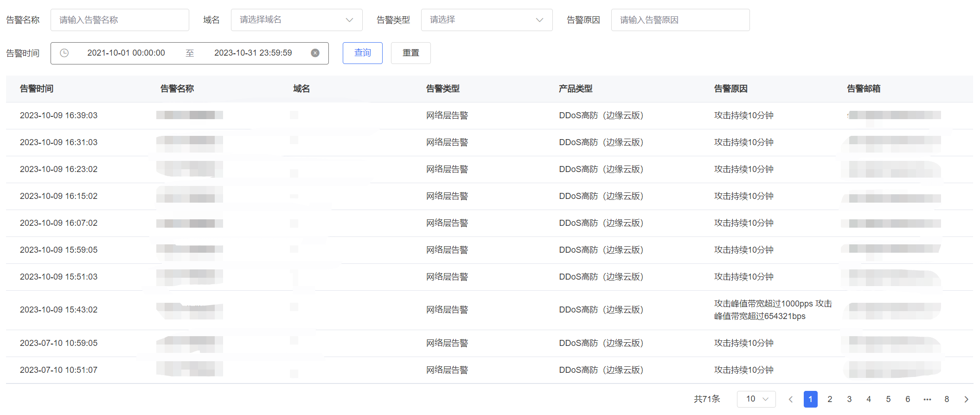Open the 告警类型 select dropdown
The height and width of the screenshot is (415, 980).
[487, 20]
